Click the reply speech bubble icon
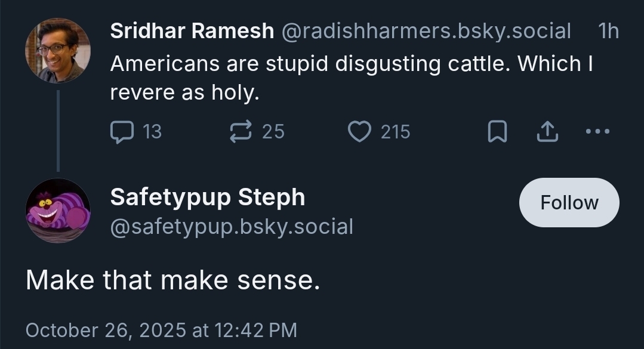644x349 pixels. [x=122, y=132]
